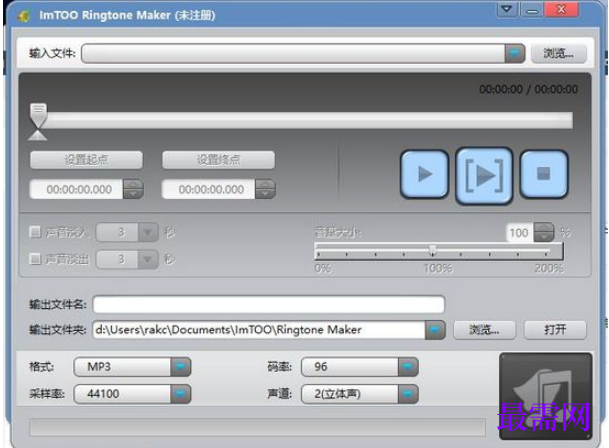Image resolution: width=609 pixels, height=448 pixels.
Task: Close the Ringtone Maker window
Action: pos(561,9)
